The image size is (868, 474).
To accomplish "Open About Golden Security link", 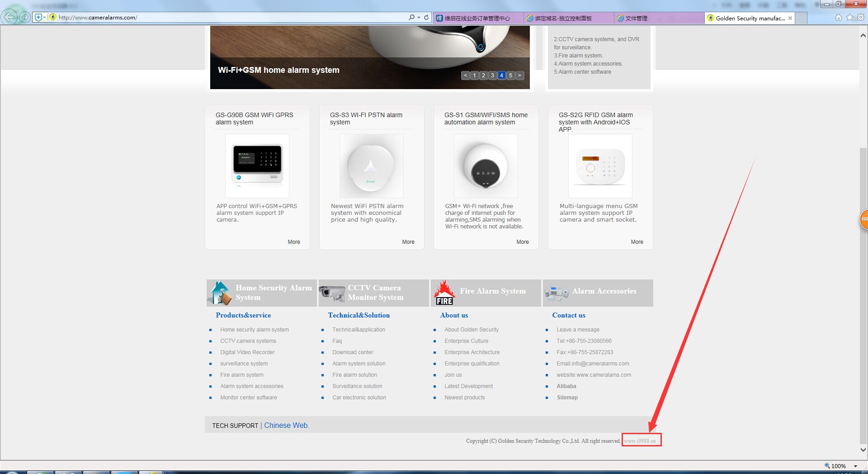I will tap(472, 330).
